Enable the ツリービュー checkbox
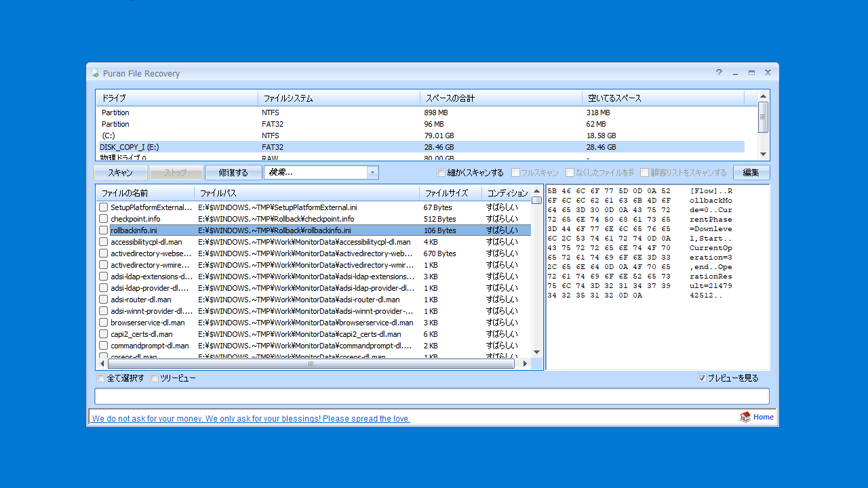 154,378
